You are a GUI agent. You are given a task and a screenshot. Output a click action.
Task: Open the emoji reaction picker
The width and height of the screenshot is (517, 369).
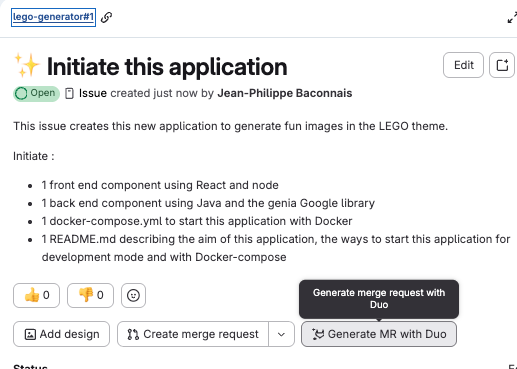pyautogui.click(x=133, y=295)
